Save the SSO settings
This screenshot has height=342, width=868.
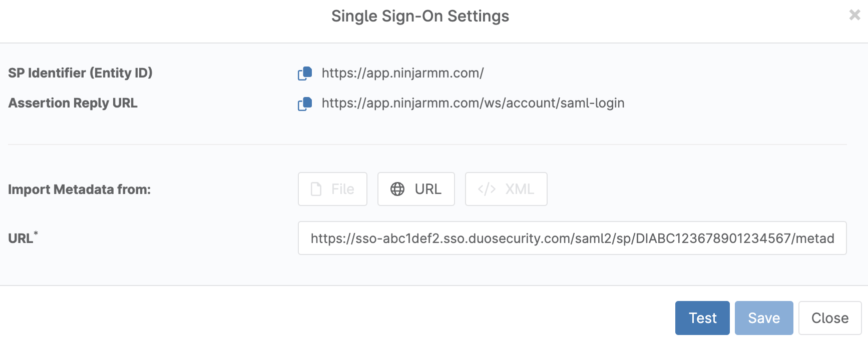[x=763, y=317]
